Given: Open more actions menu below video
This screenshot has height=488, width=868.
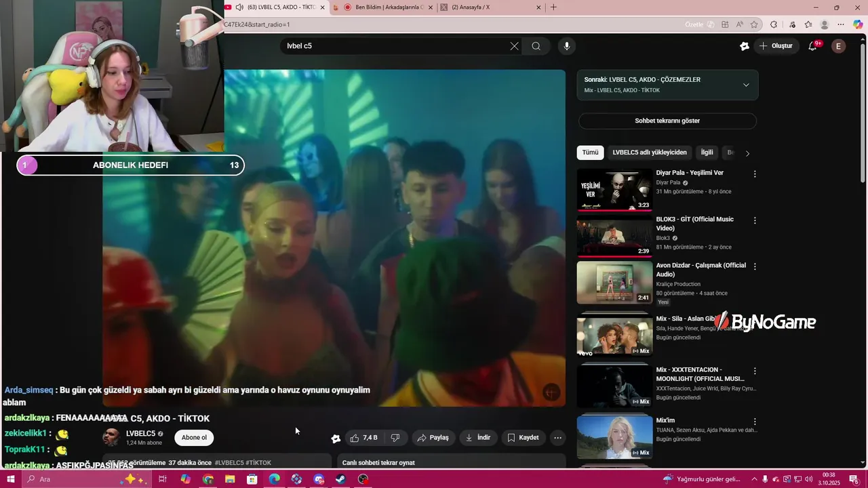Looking at the screenshot, I should tap(557, 438).
